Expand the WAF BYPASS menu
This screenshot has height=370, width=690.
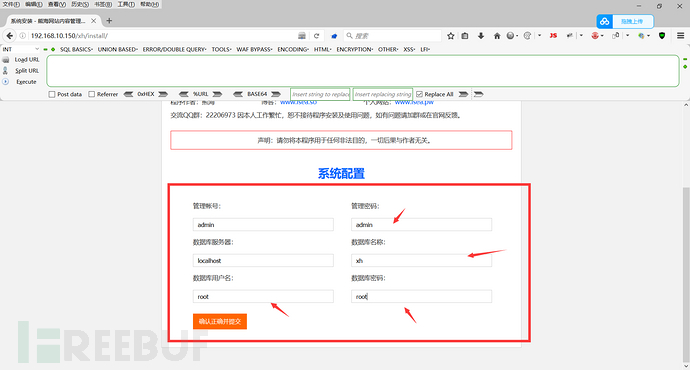point(254,49)
